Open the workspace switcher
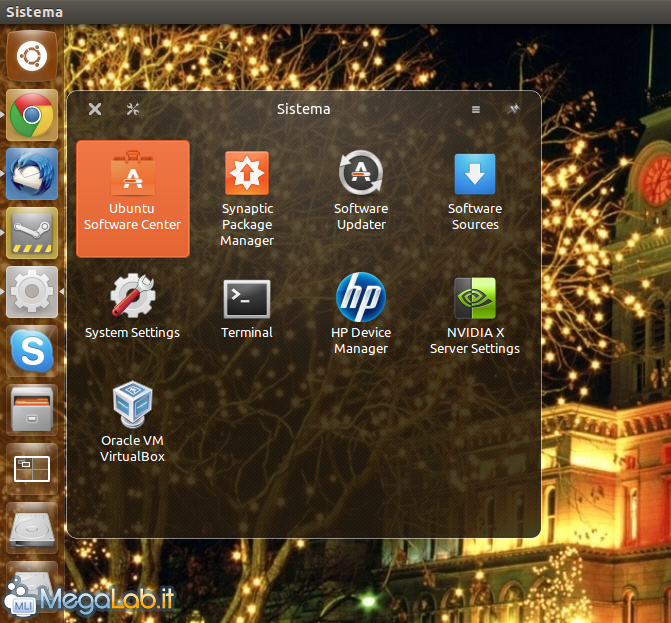Screen dimensions: 671x623 coord(32,469)
